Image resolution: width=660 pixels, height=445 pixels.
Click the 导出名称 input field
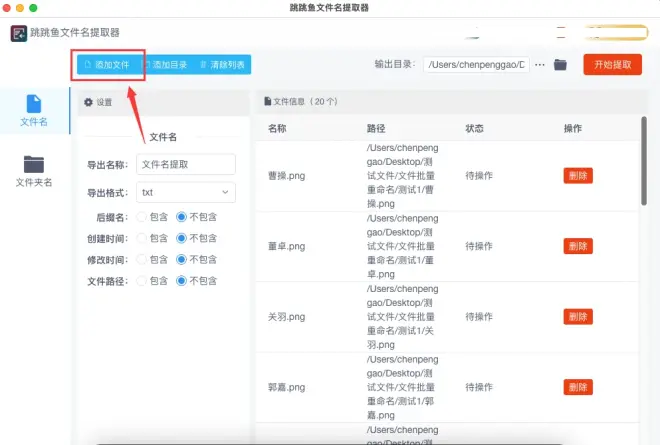point(186,164)
